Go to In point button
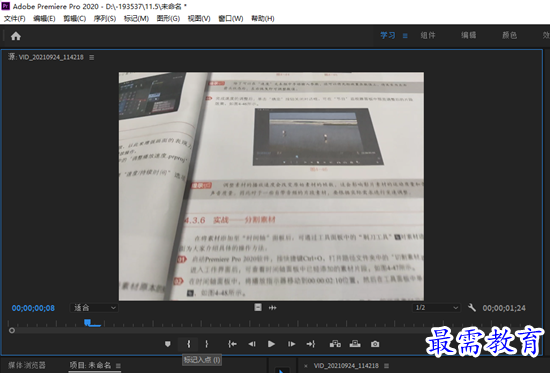 pyautogui.click(x=232, y=344)
